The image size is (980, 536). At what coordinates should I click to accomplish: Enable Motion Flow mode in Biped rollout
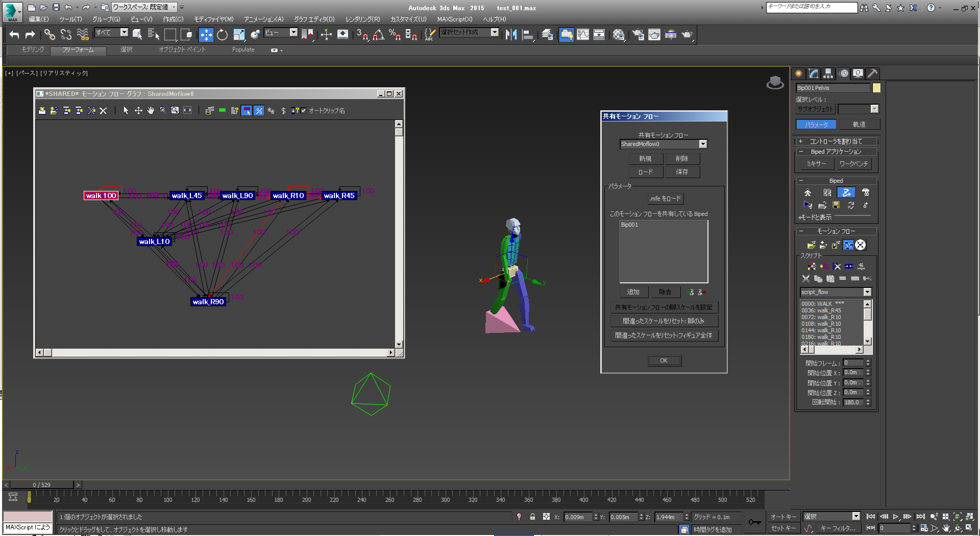click(846, 192)
